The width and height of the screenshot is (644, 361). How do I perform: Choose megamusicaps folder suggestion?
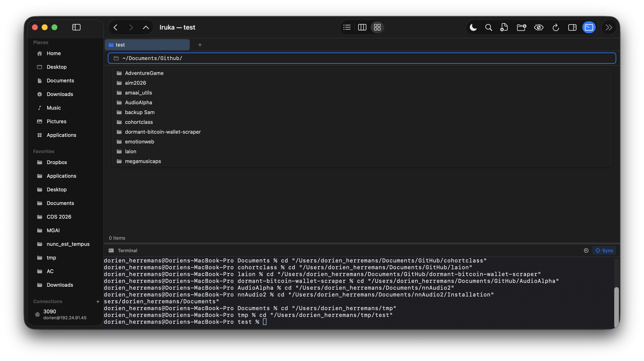(362, 161)
